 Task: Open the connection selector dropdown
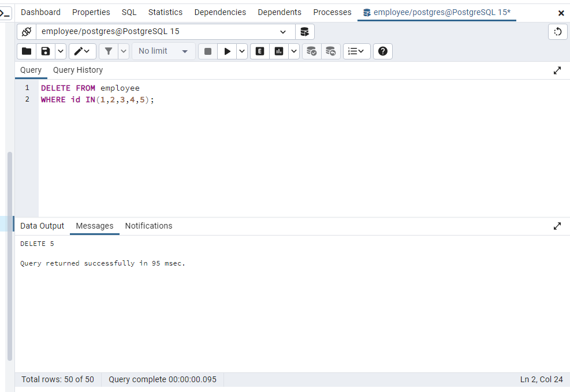(165, 32)
